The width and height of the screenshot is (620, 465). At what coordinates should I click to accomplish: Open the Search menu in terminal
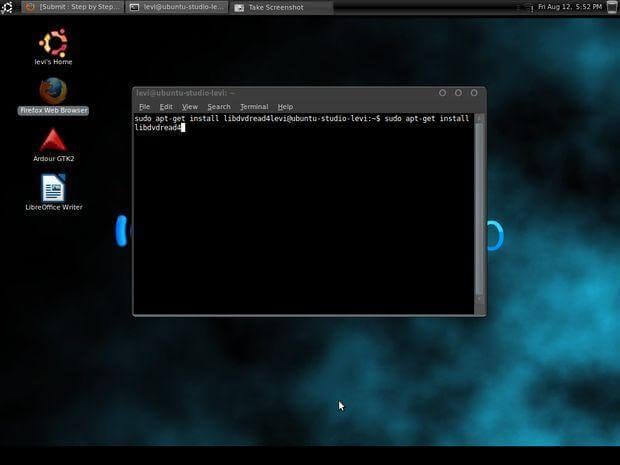coord(219,107)
